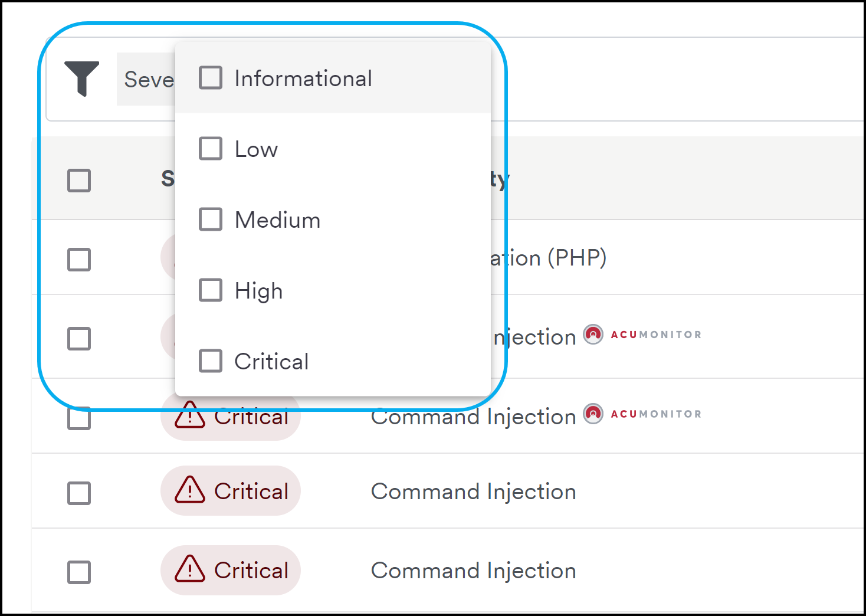Select the first vulnerability row checkbox
This screenshot has height=616, width=866.
pos(79,260)
